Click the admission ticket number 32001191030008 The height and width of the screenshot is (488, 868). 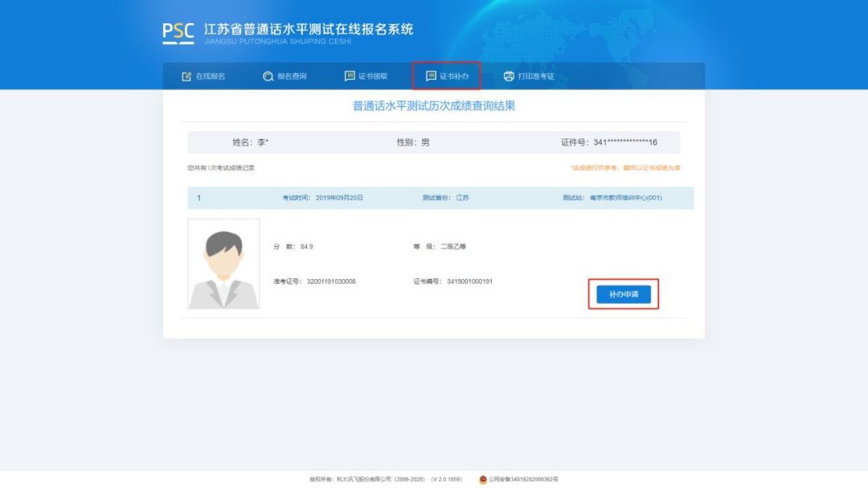(331, 281)
